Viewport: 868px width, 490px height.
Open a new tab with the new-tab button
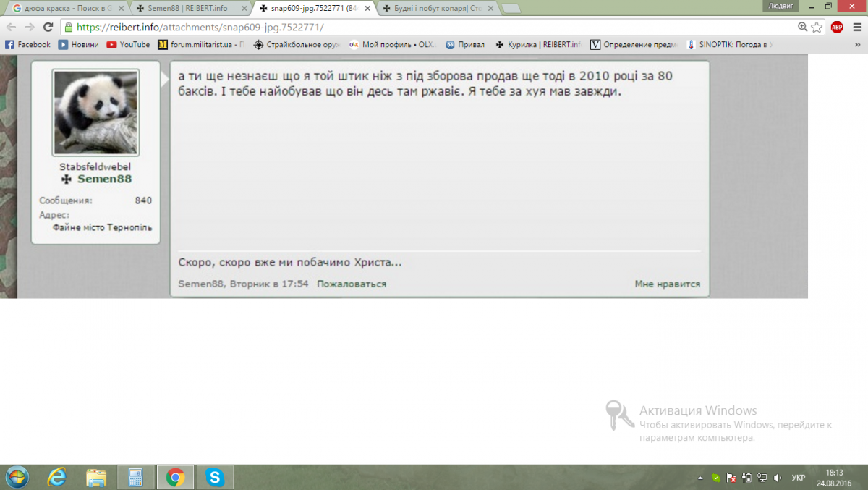[x=511, y=9]
